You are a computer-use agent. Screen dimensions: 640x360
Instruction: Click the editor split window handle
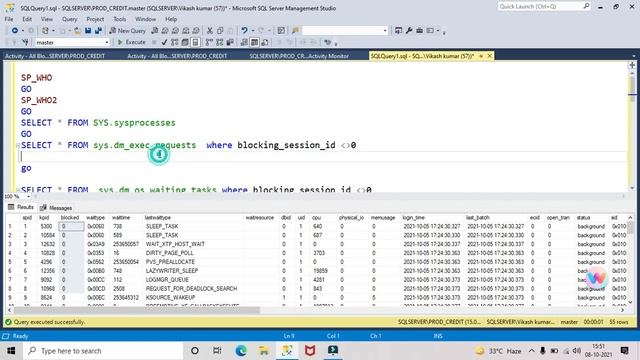632,65
